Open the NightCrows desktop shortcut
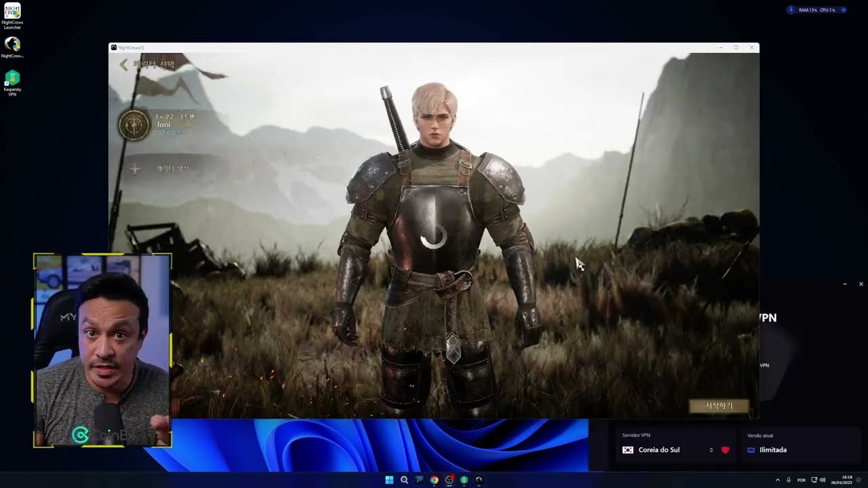The height and width of the screenshot is (488, 868). (12, 47)
